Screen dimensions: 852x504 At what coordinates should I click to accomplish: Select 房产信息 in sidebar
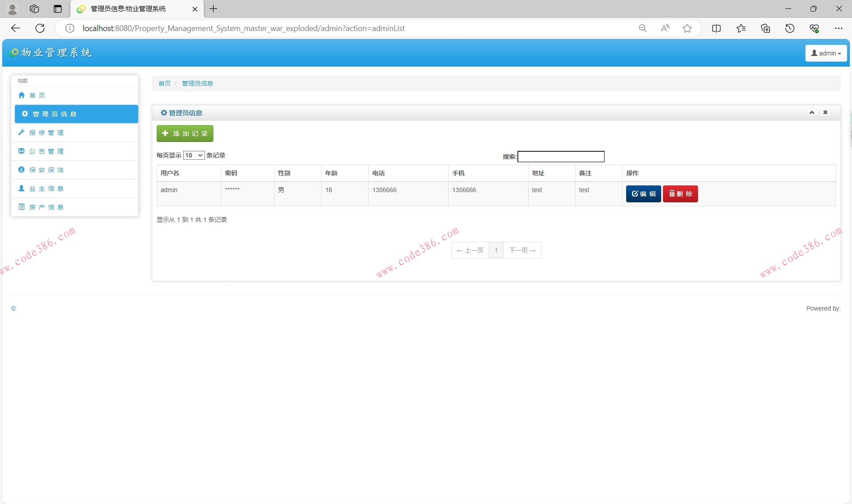pos(46,207)
